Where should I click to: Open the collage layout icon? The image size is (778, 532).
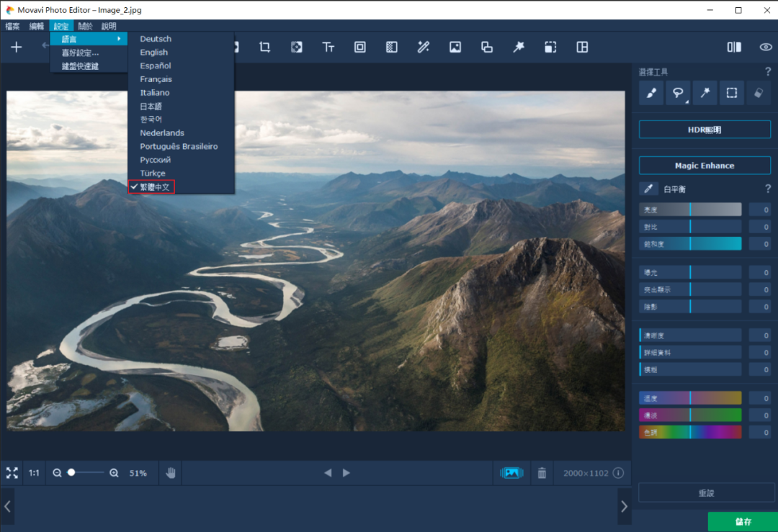pos(582,47)
